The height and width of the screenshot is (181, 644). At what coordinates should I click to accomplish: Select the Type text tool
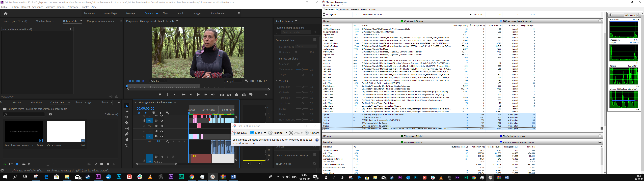click(127, 145)
